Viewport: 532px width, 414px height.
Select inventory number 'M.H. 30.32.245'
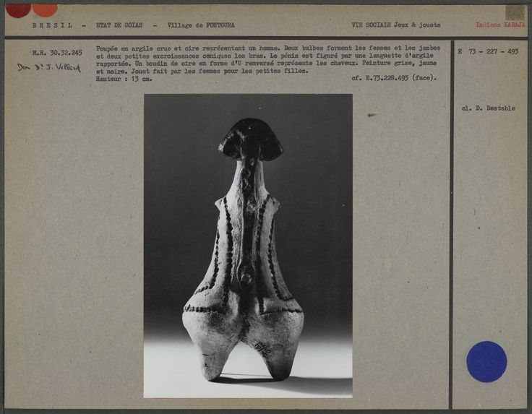tap(56, 53)
